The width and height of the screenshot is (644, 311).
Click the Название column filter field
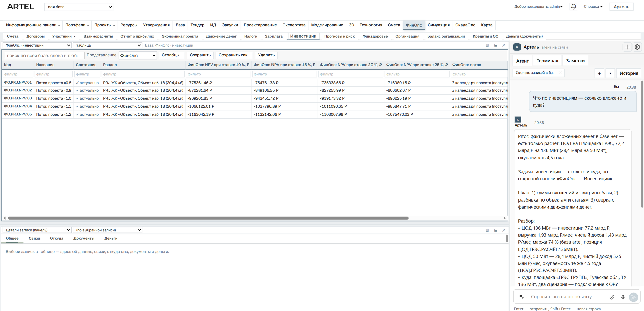point(54,74)
